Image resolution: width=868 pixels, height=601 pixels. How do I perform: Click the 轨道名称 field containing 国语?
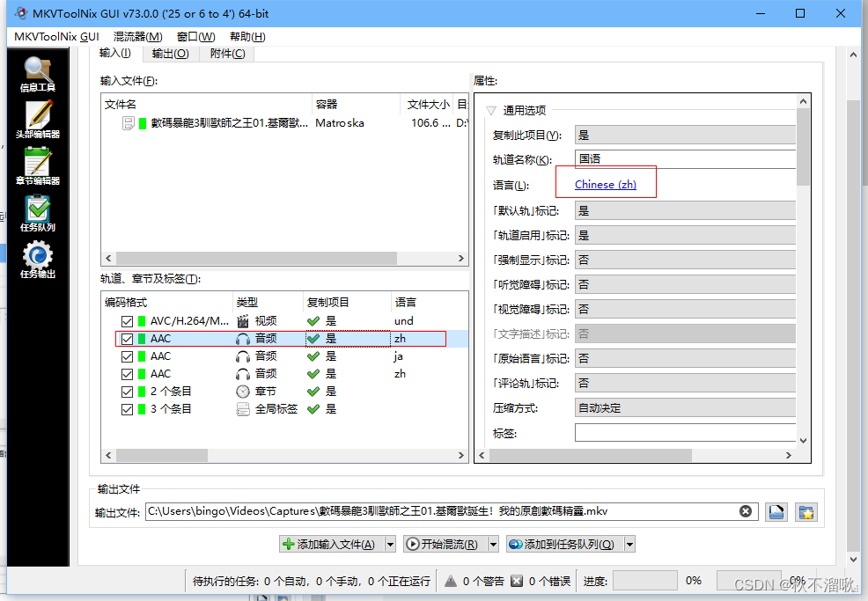pos(685,159)
